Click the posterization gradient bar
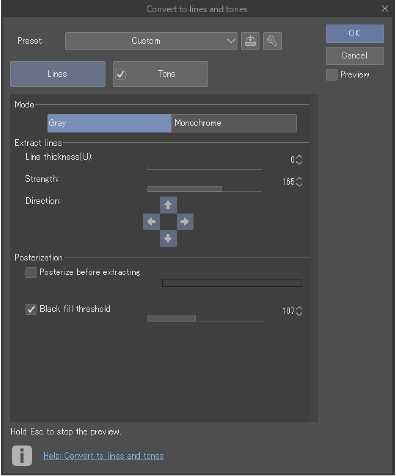The width and height of the screenshot is (396, 476). click(x=232, y=283)
